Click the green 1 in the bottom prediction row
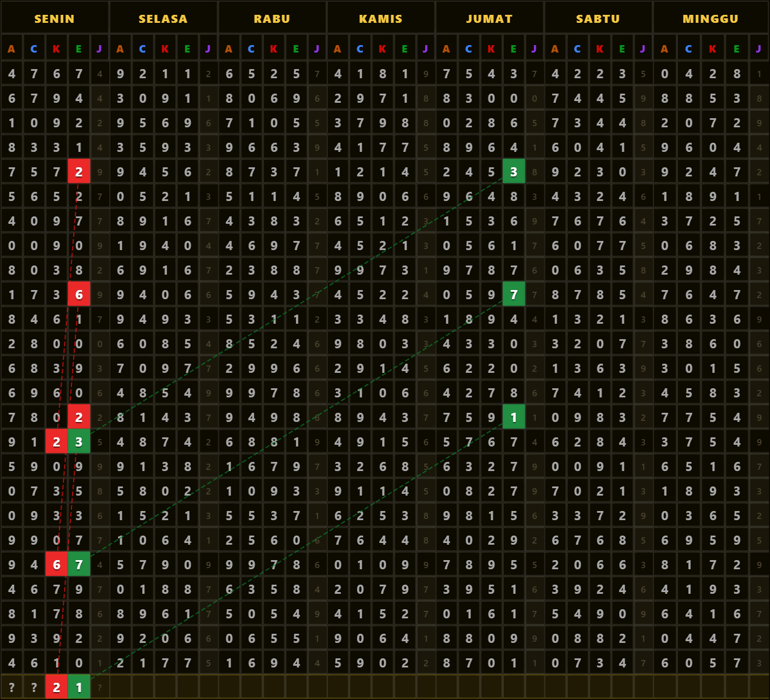Image resolution: width=770 pixels, height=700 pixels. point(79,687)
